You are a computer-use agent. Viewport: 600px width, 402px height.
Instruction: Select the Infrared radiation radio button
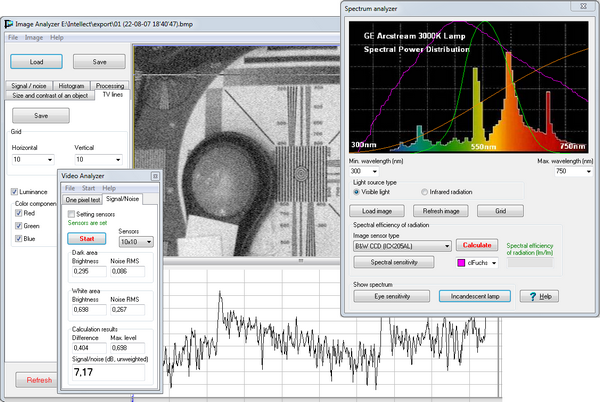[x=425, y=192]
